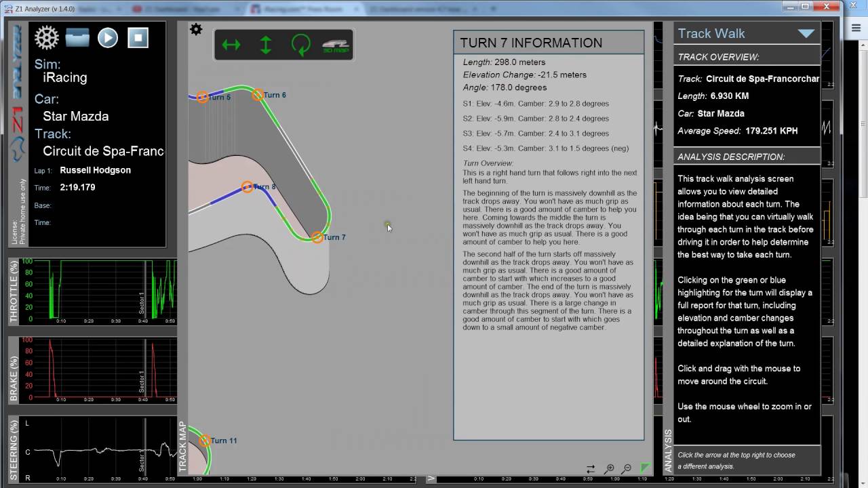The image size is (868, 488).
Task: Select the Turn 11 marker
Action: pos(204,441)
